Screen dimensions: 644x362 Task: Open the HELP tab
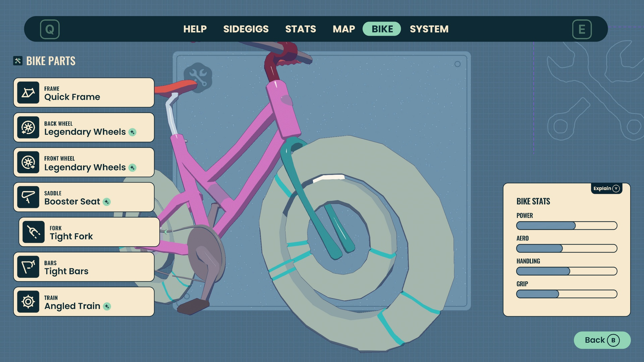pos(195,29)
